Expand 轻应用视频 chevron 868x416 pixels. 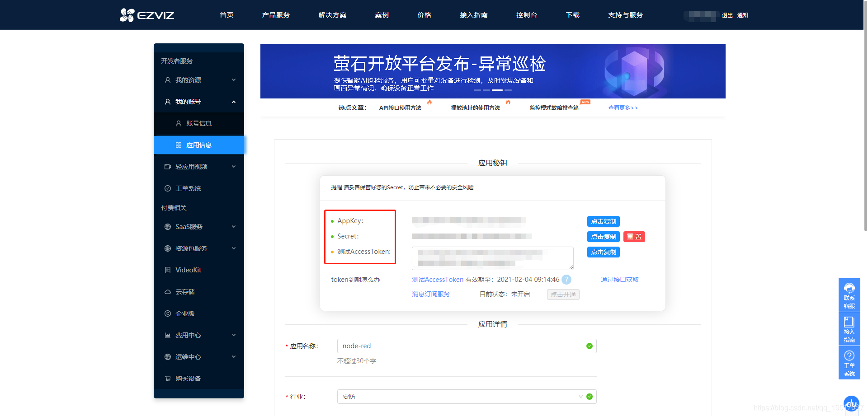(x=234, y=167)
